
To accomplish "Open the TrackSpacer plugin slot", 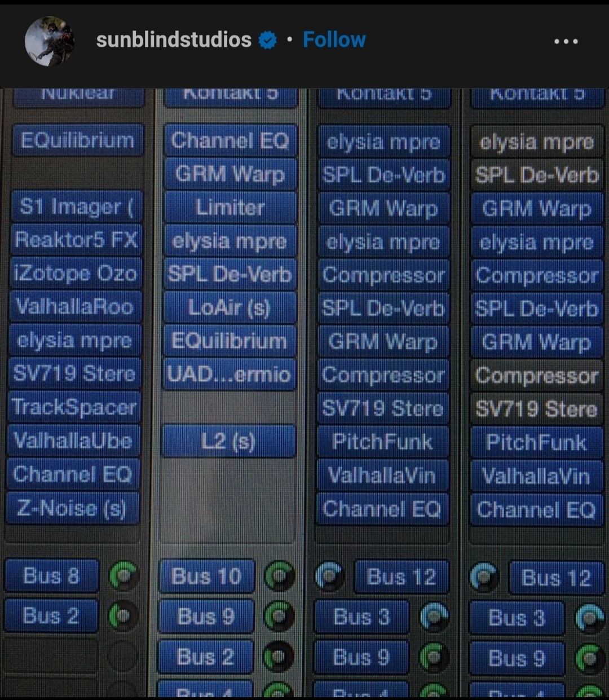I will click(x=74, y=407).
